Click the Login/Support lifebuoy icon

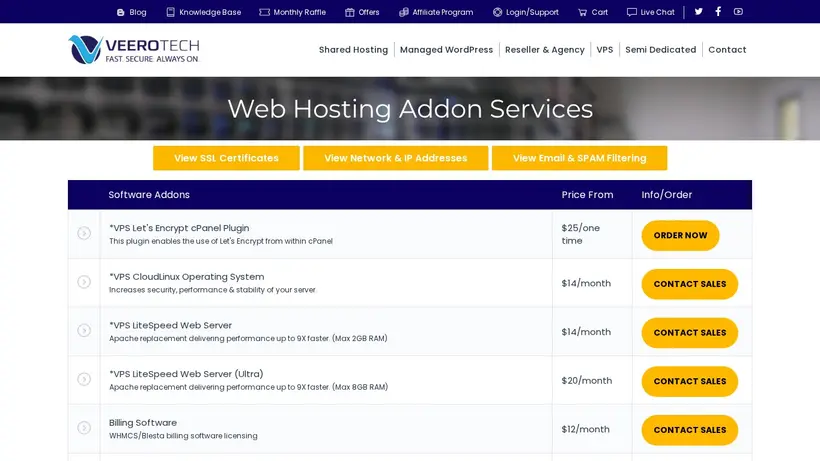[x=497, y=12]
